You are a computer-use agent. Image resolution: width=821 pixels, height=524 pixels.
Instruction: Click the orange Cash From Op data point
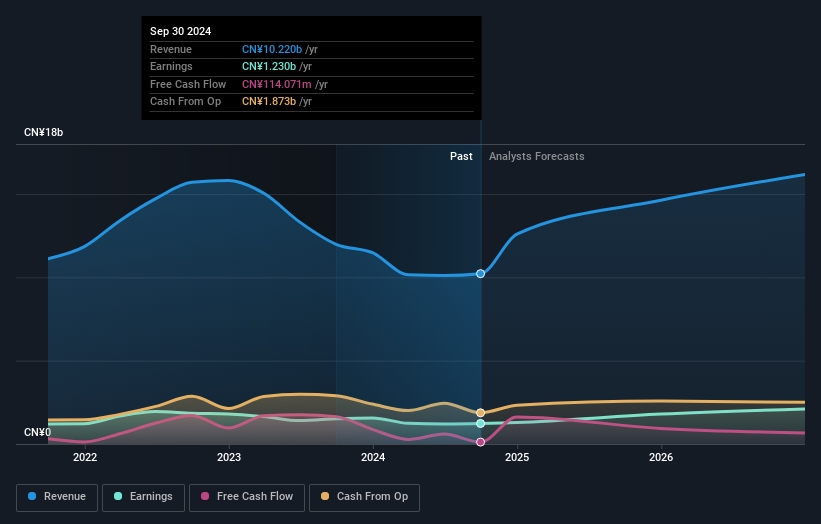pos(480,413)
